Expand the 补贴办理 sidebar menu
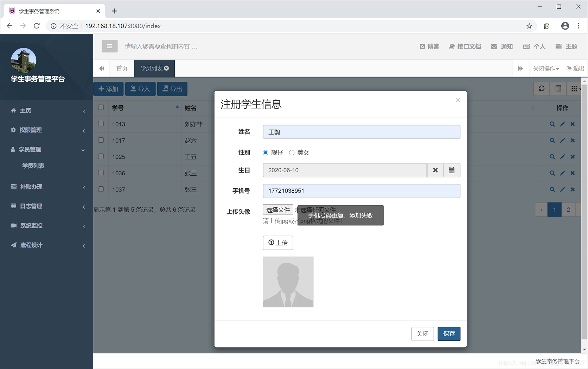588x369 pixels. [x=47, y=187]
